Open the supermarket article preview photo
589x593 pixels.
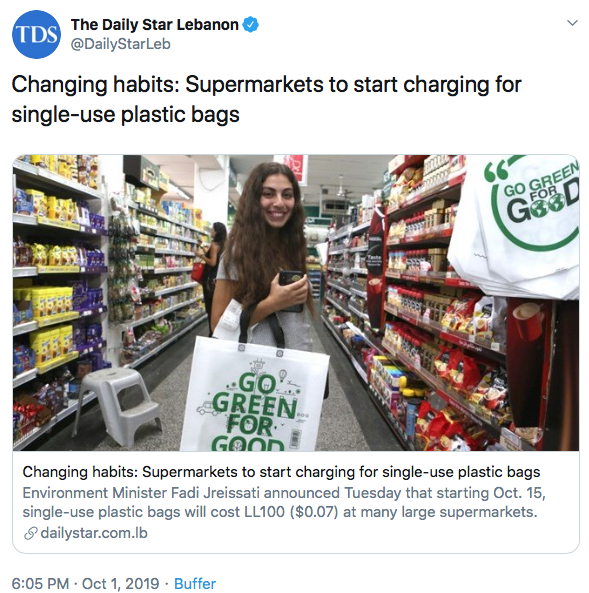296,303
